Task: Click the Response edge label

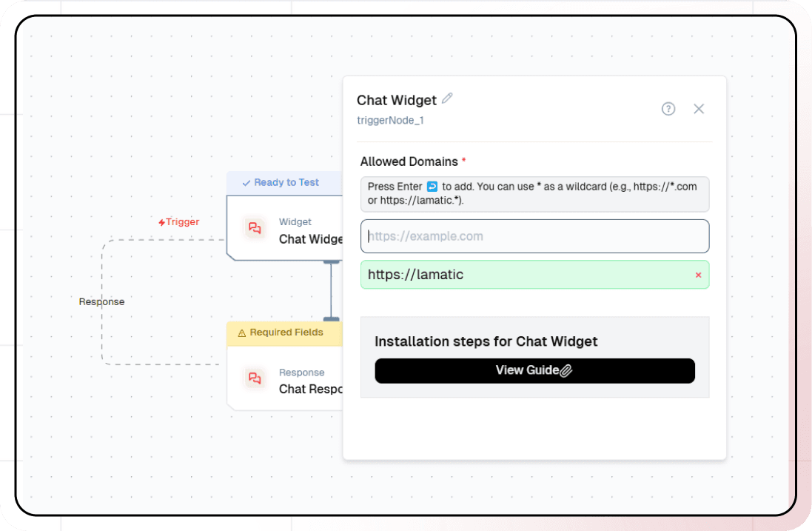Action: [x=101, y=301]
